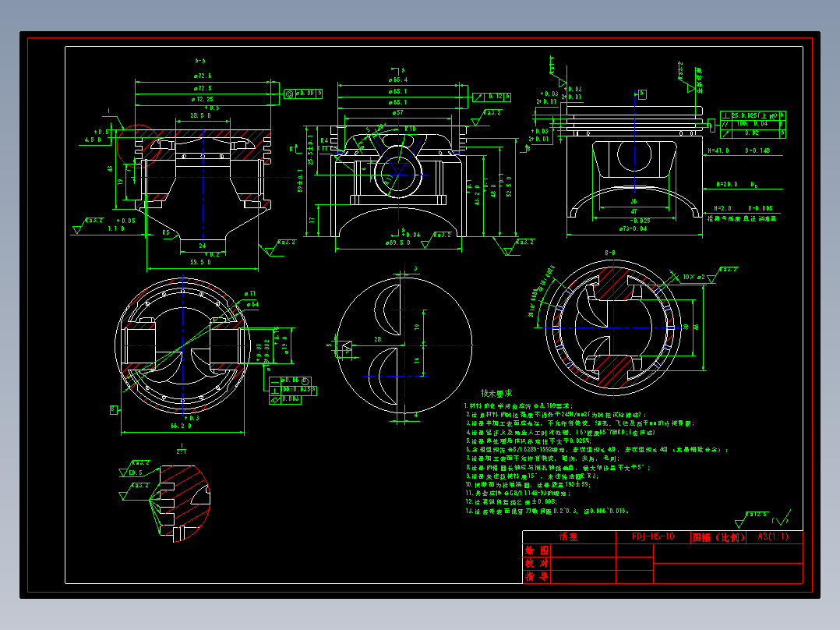Screen dimensions: 840x630
Task: Click the 活塞 title block cell
Action: [x=568, y=536]
